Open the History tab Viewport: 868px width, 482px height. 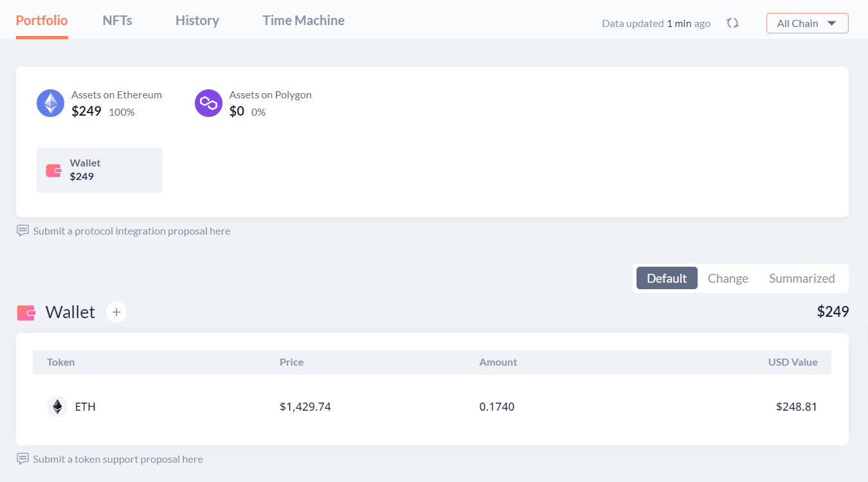point(197,21)
